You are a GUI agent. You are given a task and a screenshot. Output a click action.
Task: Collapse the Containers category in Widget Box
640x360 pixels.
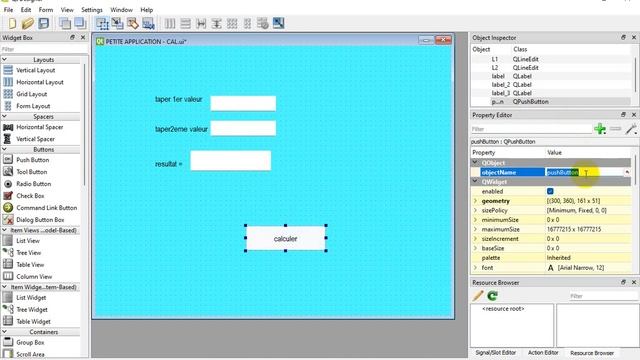4,331
